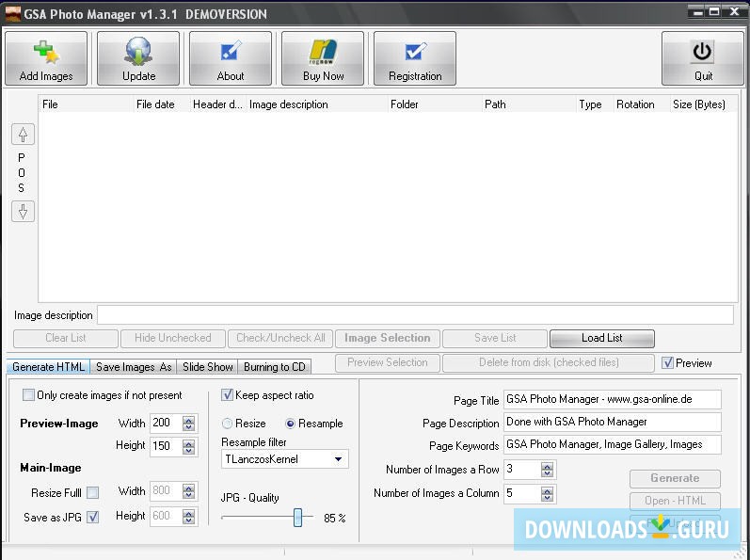750x560 pixels.
Task: Click the Hide Unchecked button
Action: (172, 338)
